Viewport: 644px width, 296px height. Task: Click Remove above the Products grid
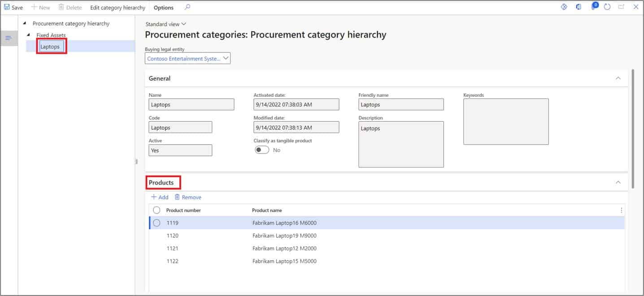(188, 197)
